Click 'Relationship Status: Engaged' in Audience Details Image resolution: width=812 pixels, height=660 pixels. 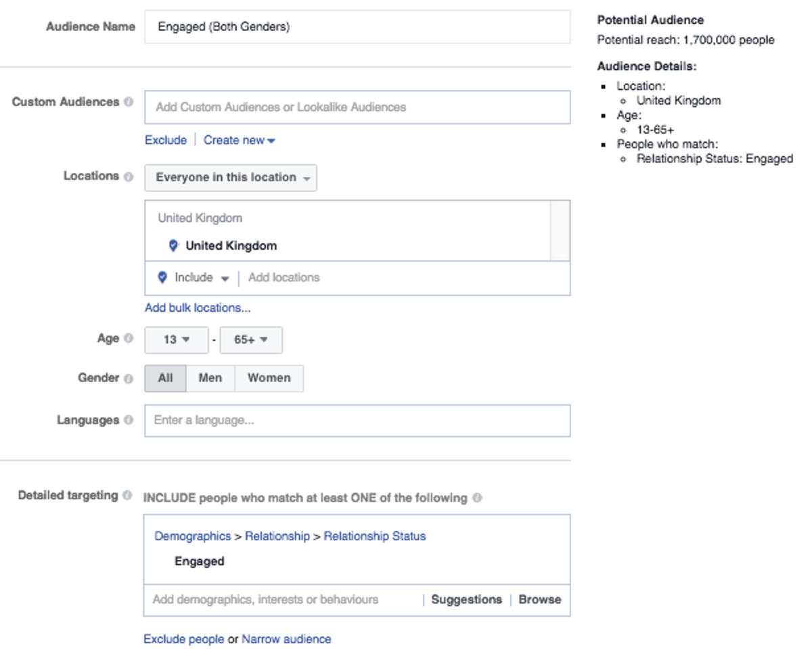click(x=715, y=159)
